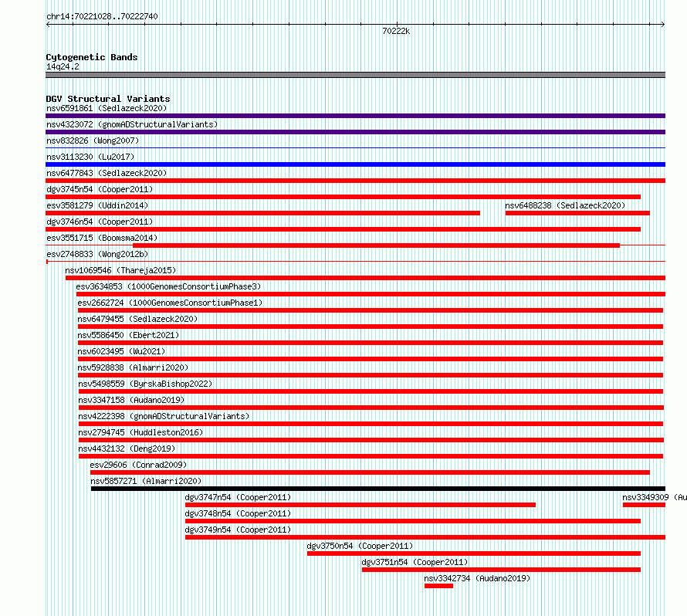Click the nsv6488238 (Sedlazeck2020) label

click(565, 205)
